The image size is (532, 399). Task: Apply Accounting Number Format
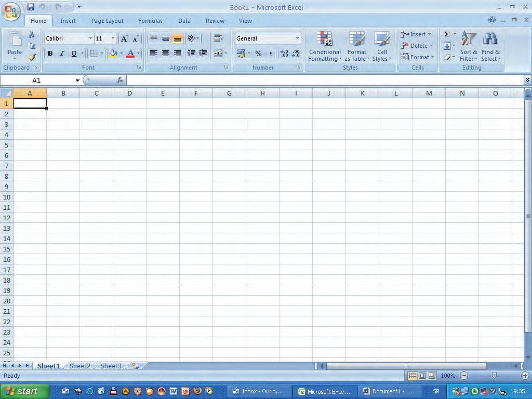pyautogui.click(x=241, y=54)
